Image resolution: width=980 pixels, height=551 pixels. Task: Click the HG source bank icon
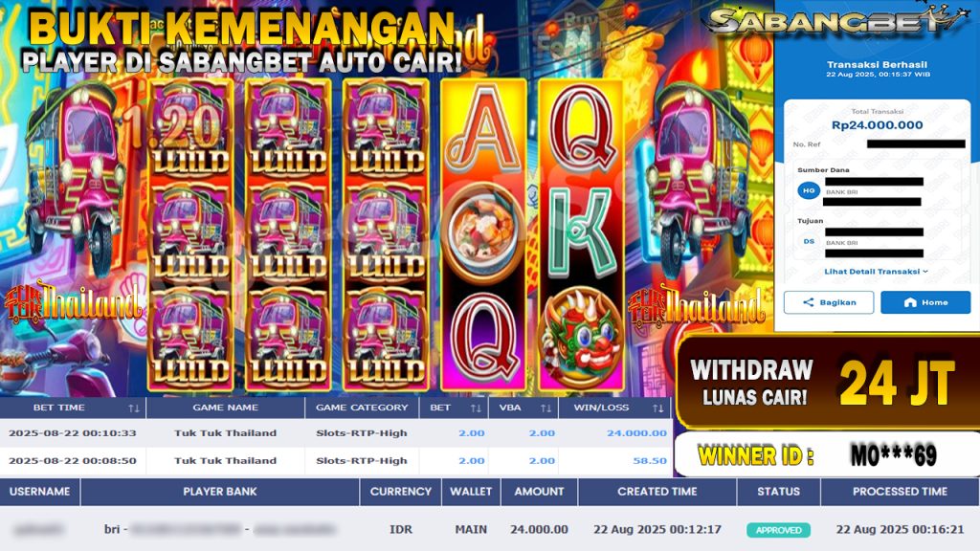tap(809, 190)
